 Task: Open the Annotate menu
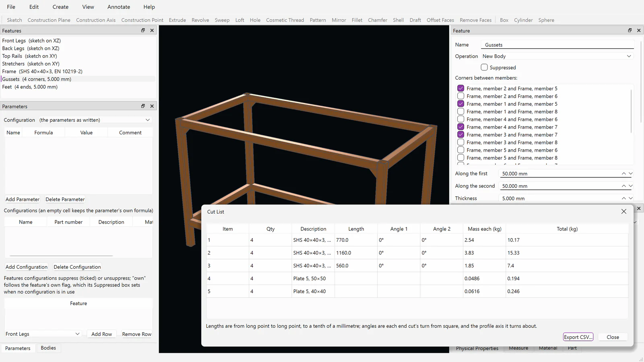click(x=119, y=7)
